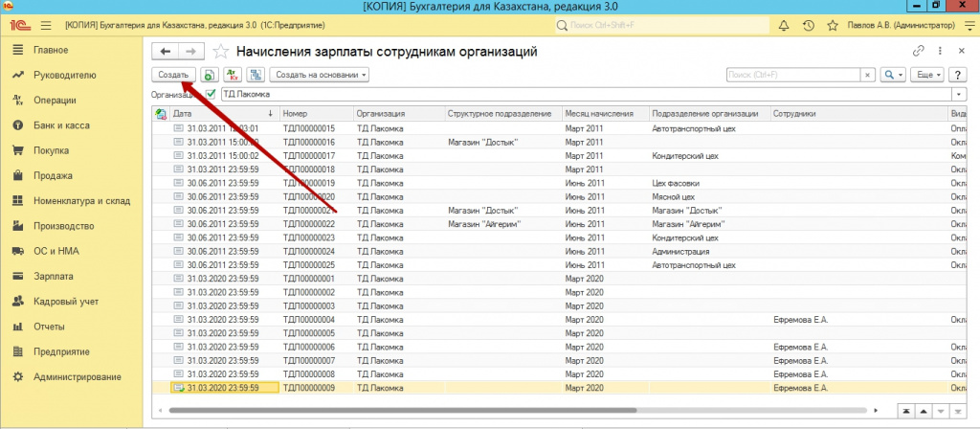Screen dimensions: 980x429
Task: Click document icon of ТДЛ00000015 row
Action: 178,128
